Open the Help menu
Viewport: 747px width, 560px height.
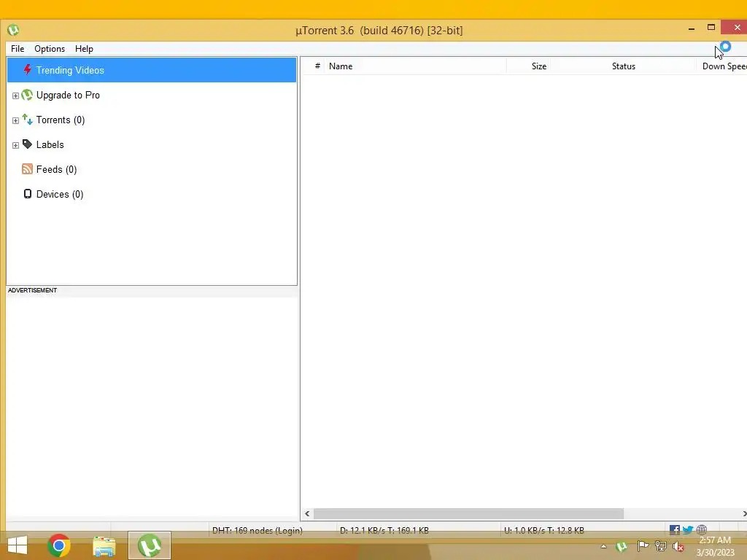[x=84, y=49]
